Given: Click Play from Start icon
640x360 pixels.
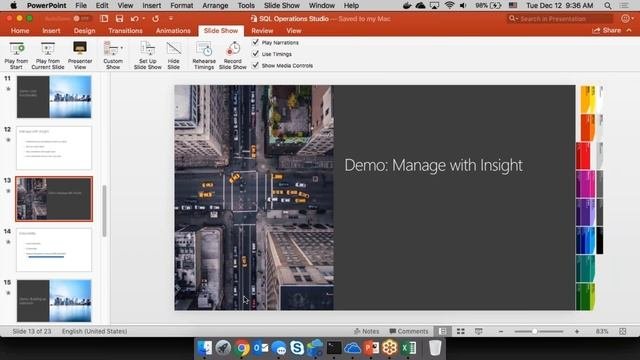Looking at the screenshot, I should (16, 55).
